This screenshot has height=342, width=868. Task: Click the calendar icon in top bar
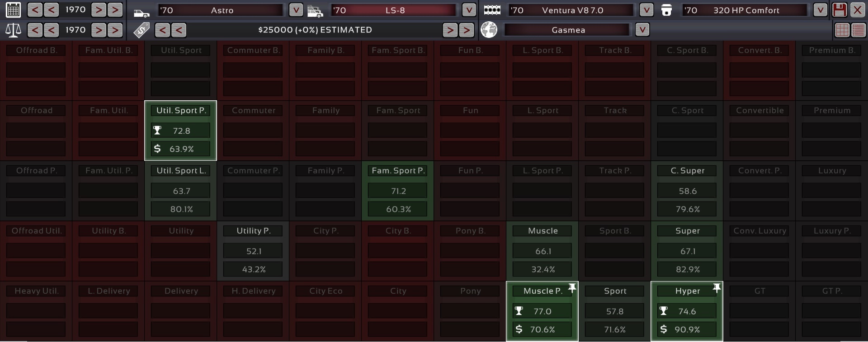tap(13, 10)
